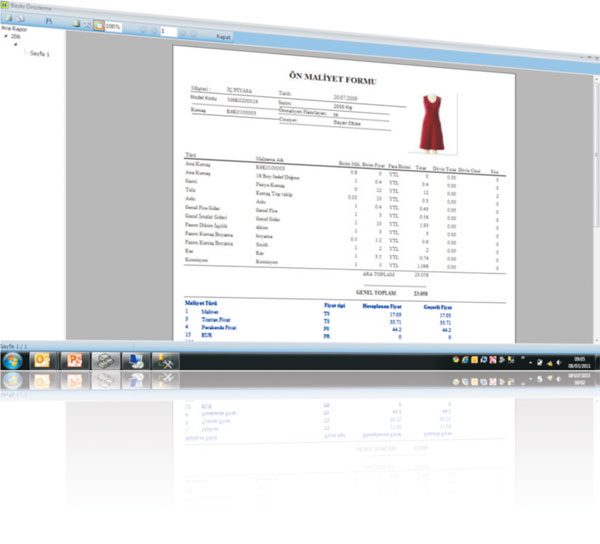
Task: Click the Hesaplanan Fiyat column header
Action: (382, 306)
